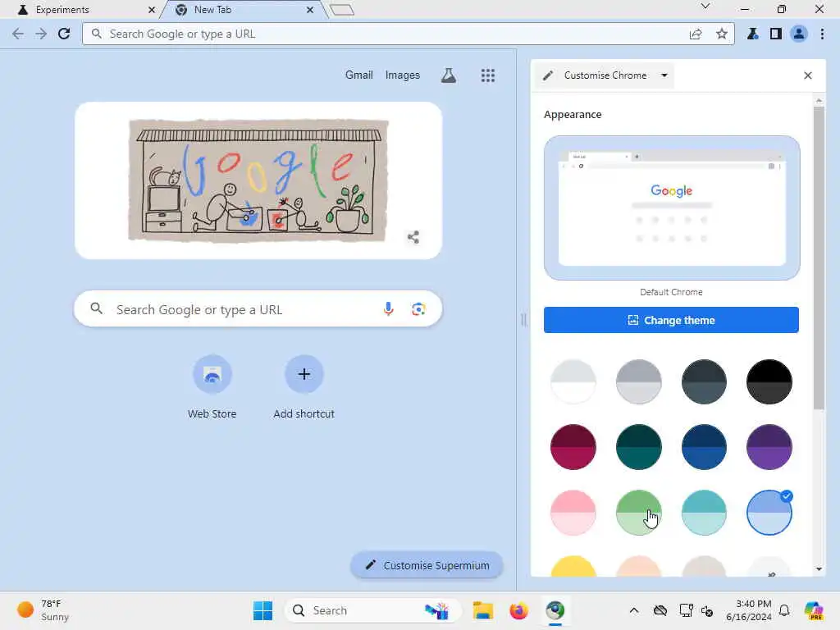Screen dimensions: 840x630
Task: Open a new tab with the tab button
Action: (342, 10)
